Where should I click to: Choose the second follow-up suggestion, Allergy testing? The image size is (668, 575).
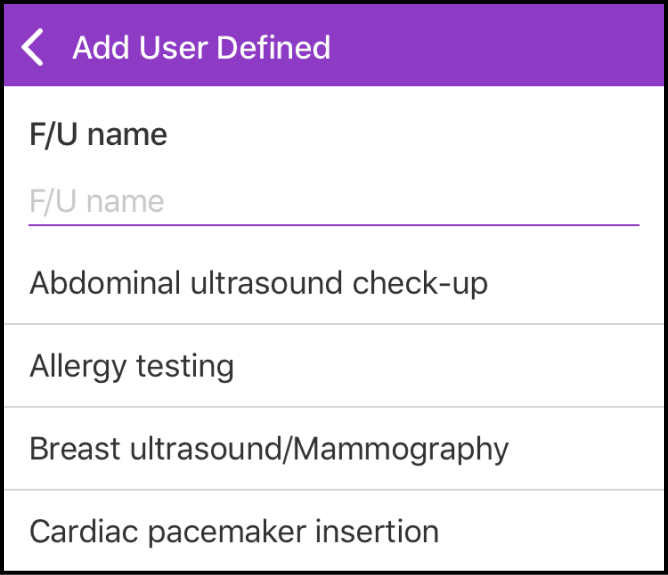pyautogui.click(x=132, y=366)
